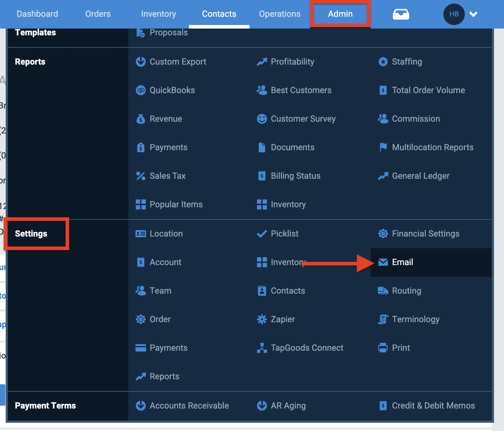
Task: Open the Admin tab
Action: click(340, 14)
